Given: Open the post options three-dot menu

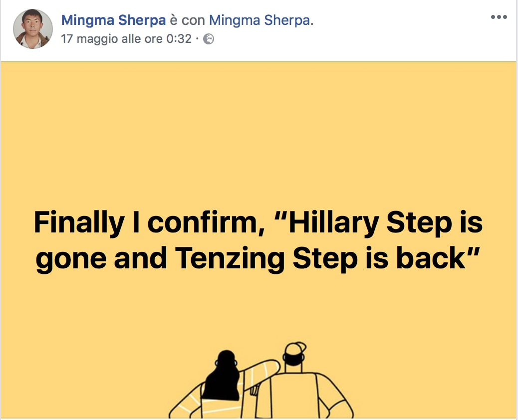Looking at the screenshot, I should click(x=499, y=16).
